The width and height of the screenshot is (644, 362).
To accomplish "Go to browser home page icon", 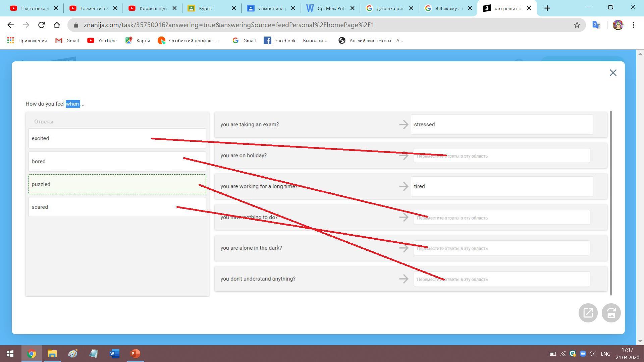I will tap(57, 25).
